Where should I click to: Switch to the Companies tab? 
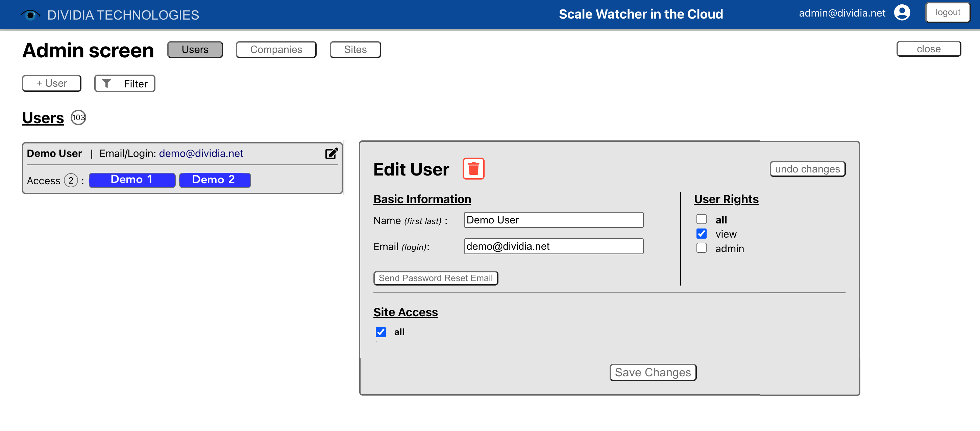coord(276,49)
